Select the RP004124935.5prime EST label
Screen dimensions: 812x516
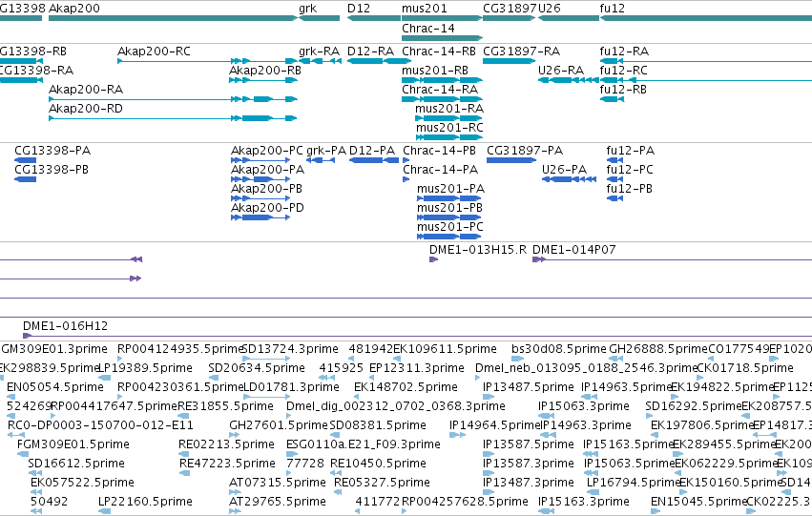pos(179,349)
